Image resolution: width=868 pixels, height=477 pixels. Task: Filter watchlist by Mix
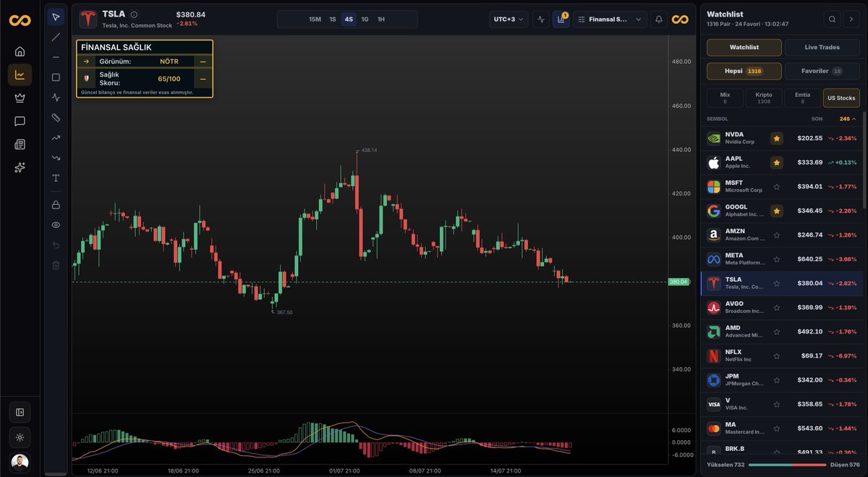click(x=725, y=98)
